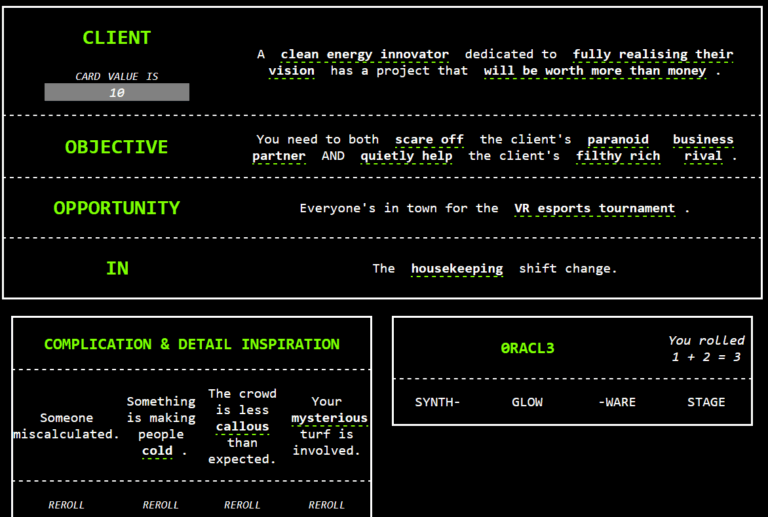768x517 pixels.
Task: Click the underlined word 'paranoid'
Action: [617, 139]
